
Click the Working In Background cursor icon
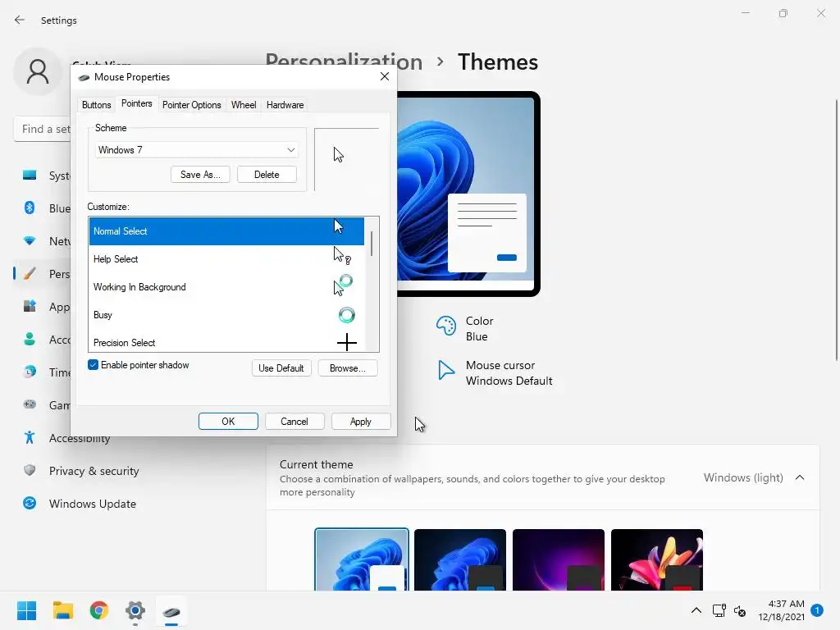[343, 285]
